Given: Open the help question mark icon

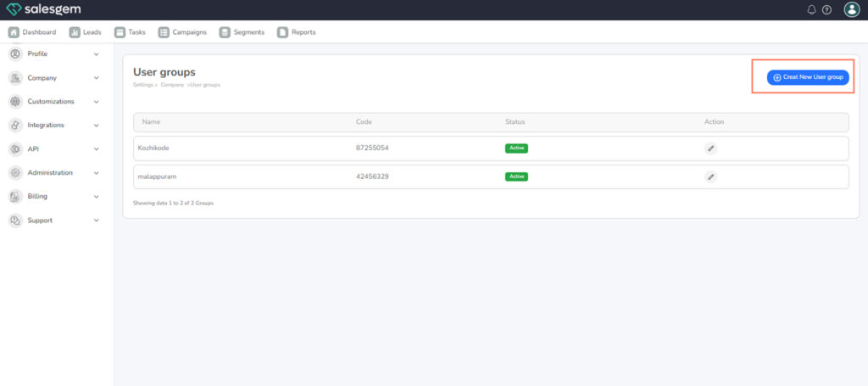Looking at the screenshot, I should click(x=826, y=10).
